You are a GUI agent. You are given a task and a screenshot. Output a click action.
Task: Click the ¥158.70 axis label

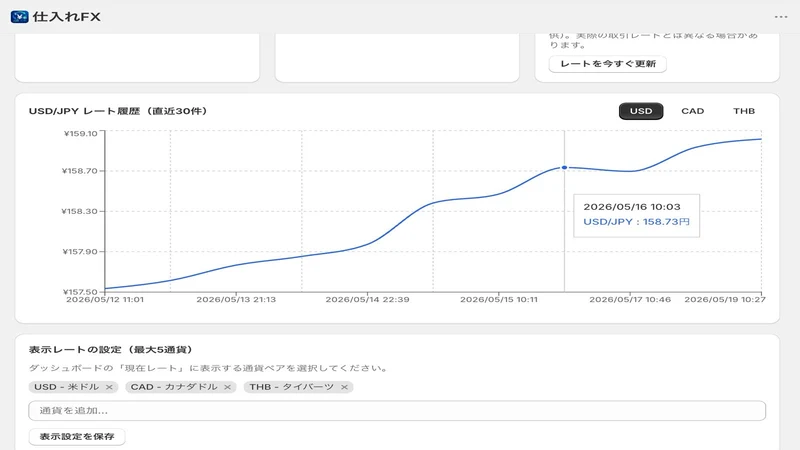tap(80, 171)
